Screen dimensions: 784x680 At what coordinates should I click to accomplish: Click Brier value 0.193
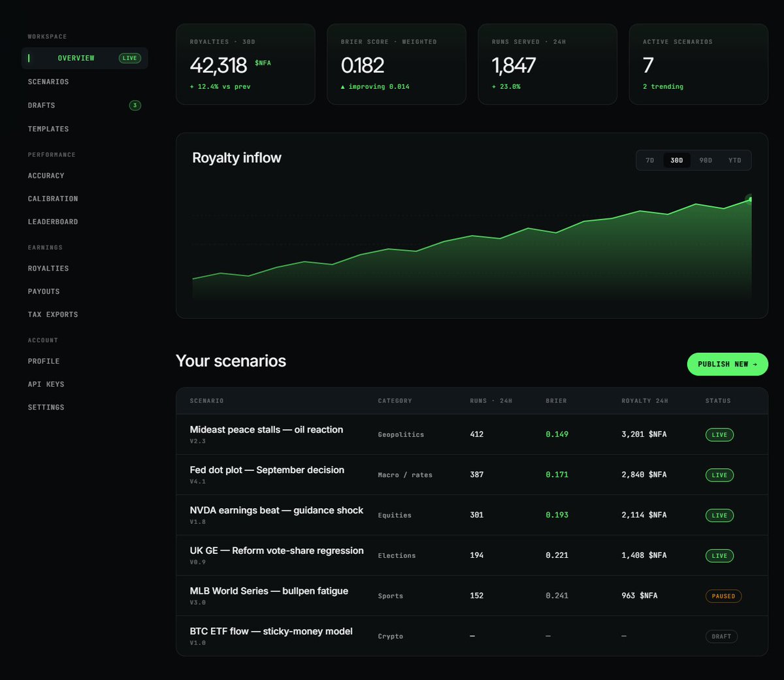(x=557, y=515)
